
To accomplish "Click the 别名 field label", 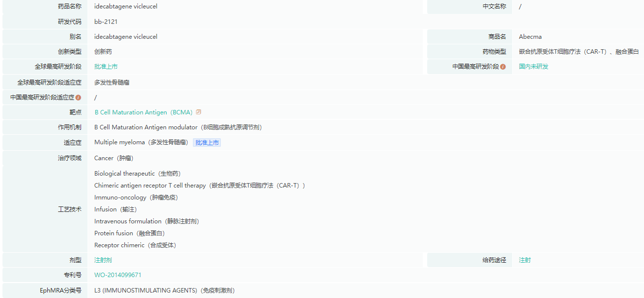I will coord(76,37).
